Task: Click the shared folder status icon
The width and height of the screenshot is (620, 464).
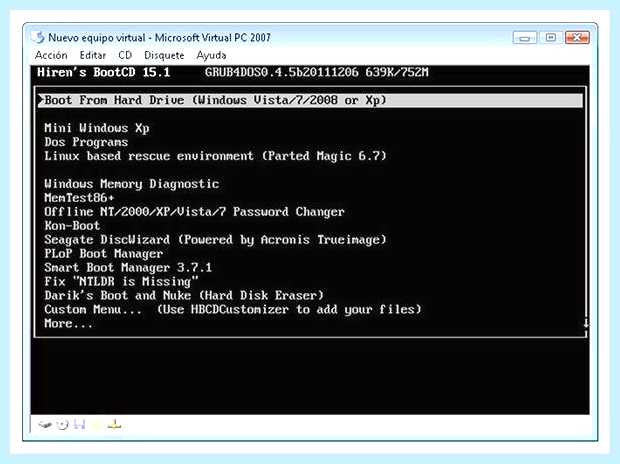Action: tap(96, 425)
